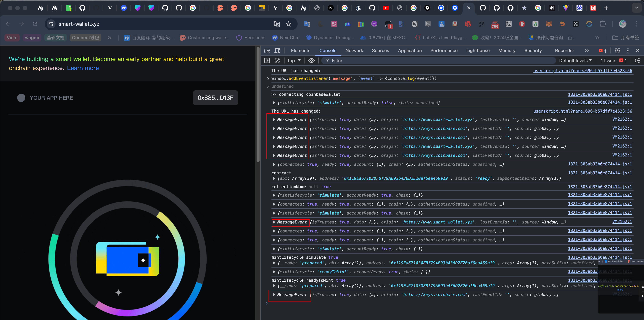This screenshot has height=320, width=644.
Task: Open the 所有书签 all bookmarks folder
Action: [x=626, y=38]
